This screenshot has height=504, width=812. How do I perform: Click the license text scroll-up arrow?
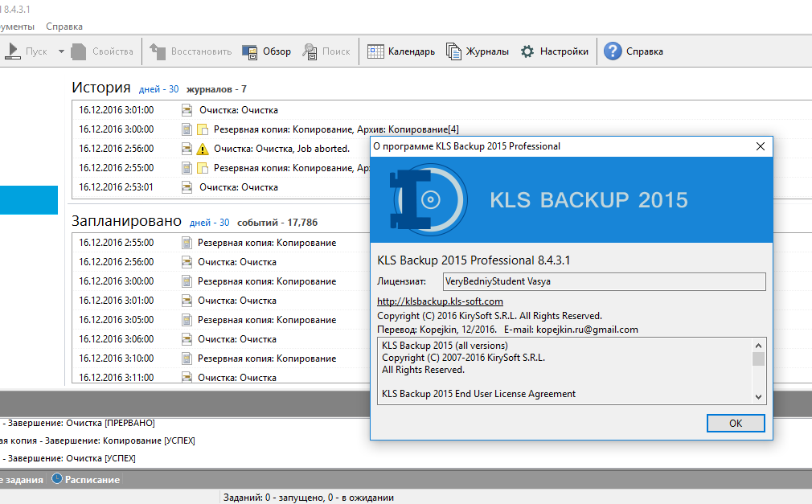click(758, 346)
